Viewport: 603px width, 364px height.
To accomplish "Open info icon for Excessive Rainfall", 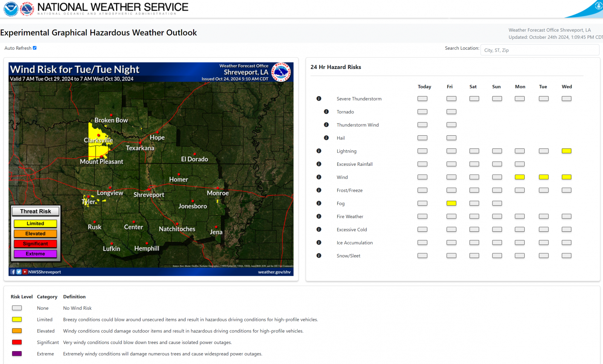I will pos(319,164).
